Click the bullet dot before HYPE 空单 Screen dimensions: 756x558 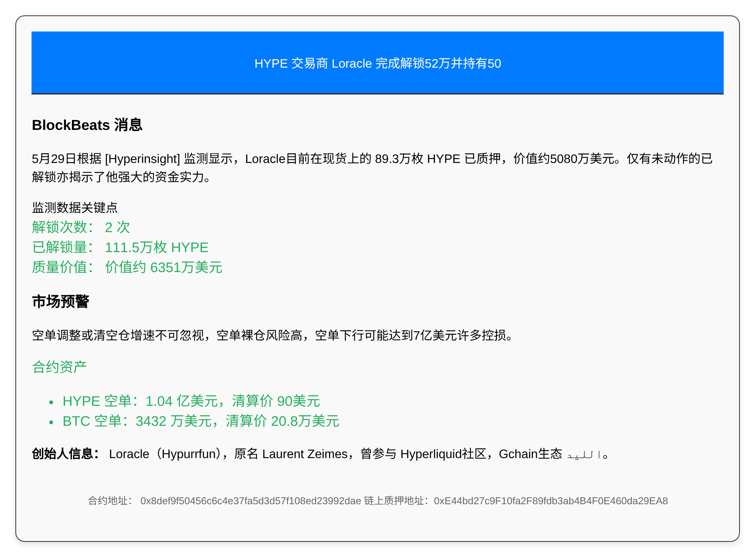pyautogui.click(x=51, y=402)
